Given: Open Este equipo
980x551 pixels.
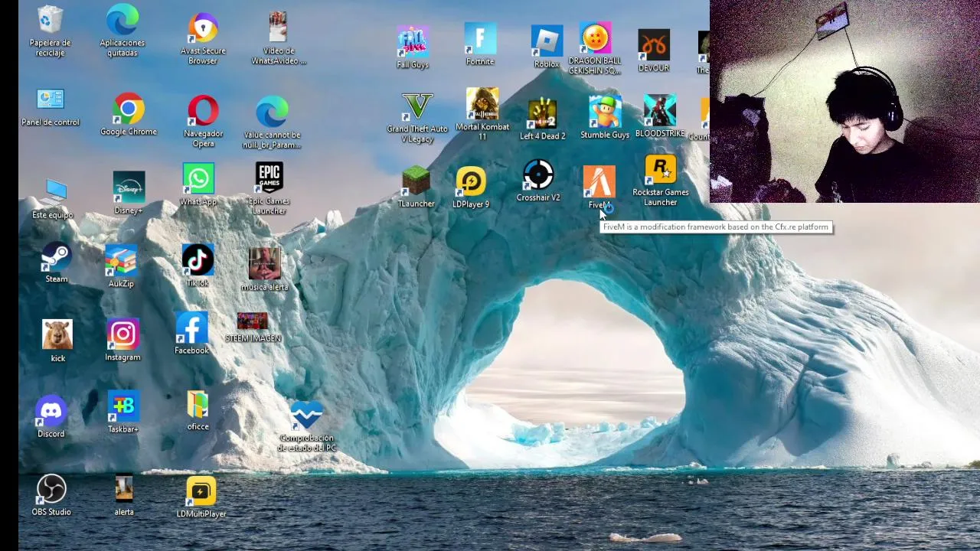Looking at the screenshot, I should coord(52,199).
